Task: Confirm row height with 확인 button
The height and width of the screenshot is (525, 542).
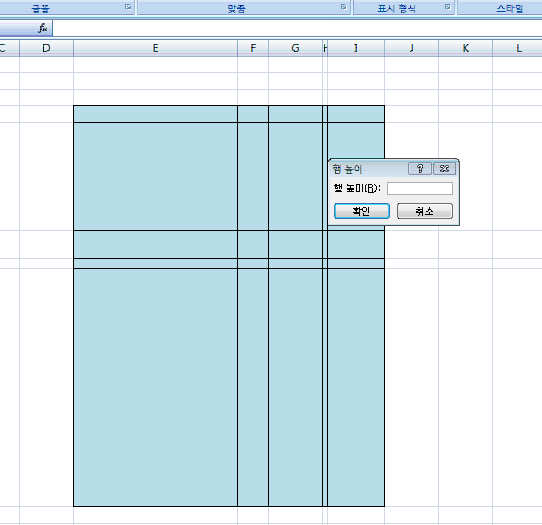Action: (362, 211)
